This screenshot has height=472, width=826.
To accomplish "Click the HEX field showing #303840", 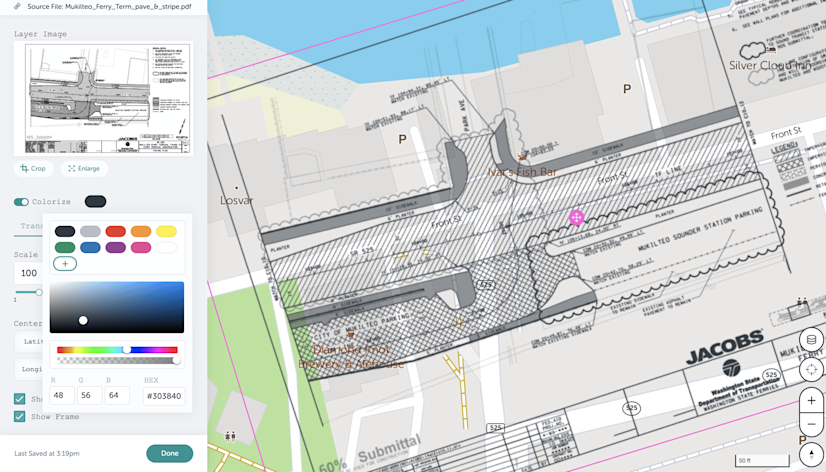I will [x=164, y=396].
